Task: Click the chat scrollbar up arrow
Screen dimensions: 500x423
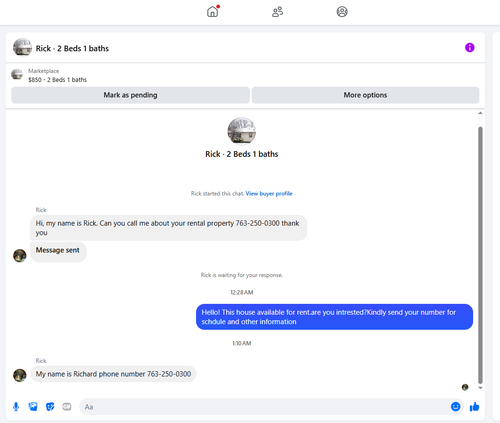Action: point(480,113)
